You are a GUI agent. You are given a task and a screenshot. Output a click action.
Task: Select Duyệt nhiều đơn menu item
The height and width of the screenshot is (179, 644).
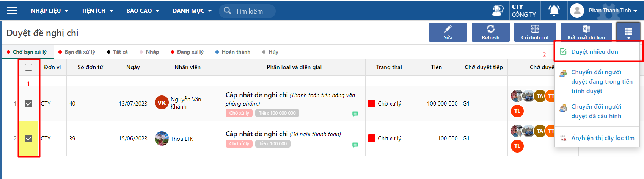point(594,51)
